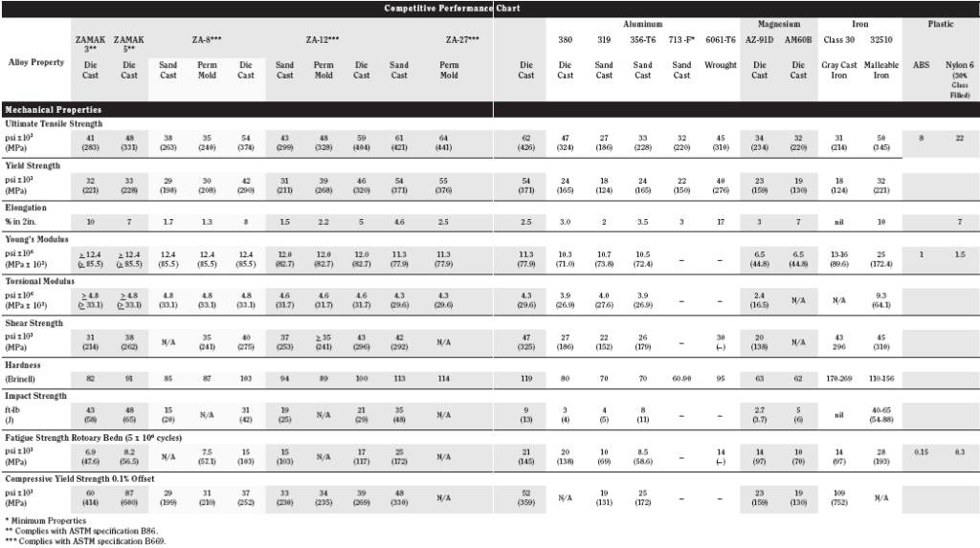Click the 'ZA-27' alloy column header
The width and height of the screenshot is (980, 548).
(462, 39)
